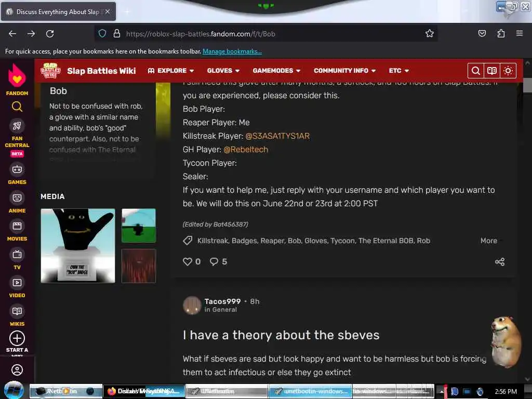Click Tacos999 avatar image
This screenshot has height=399, width=532.
pyautogui.click(x=192, y=305)
